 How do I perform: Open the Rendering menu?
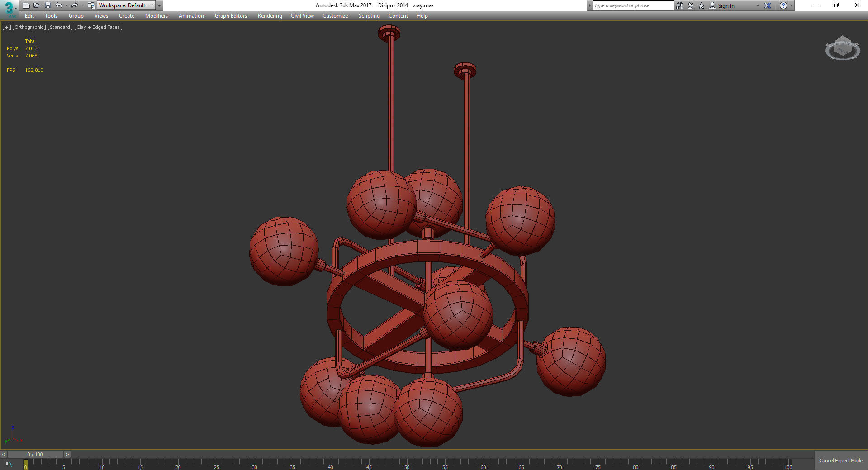[x=270, y=16]
